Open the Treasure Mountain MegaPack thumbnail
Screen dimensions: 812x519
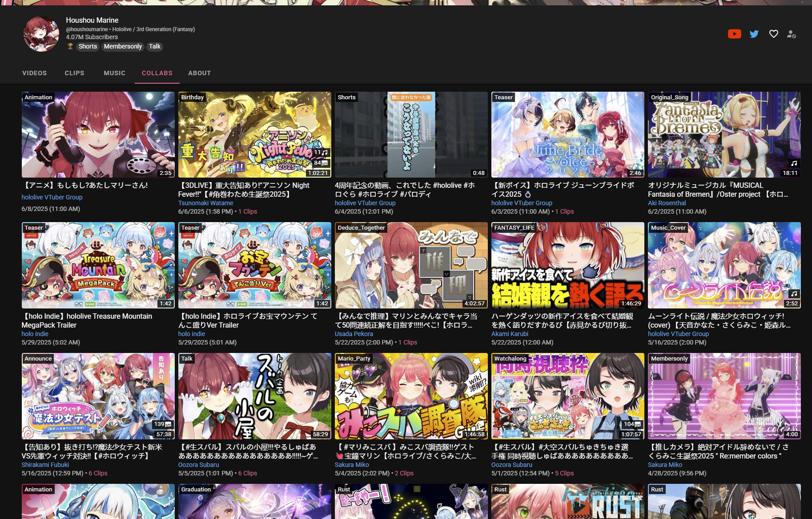[x=98, y=265]
